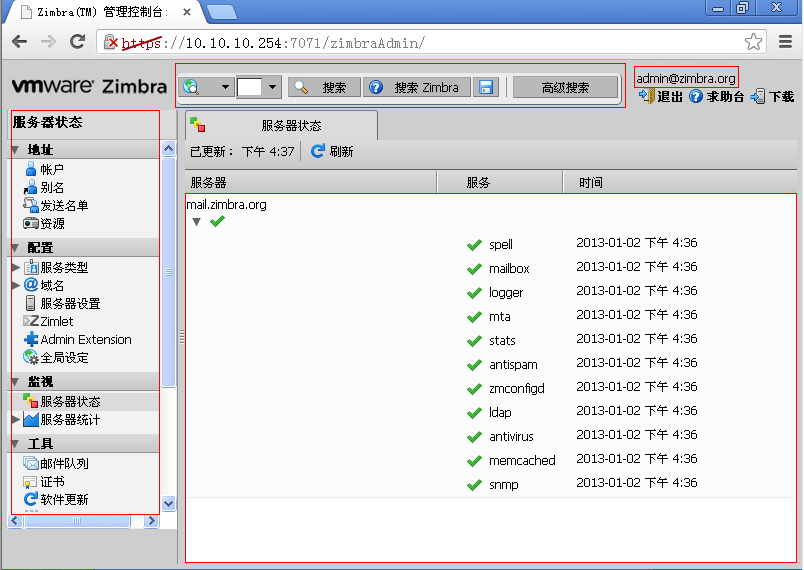Open Zimlet item in 配置 section
This screenshot has width=804, height=570.
pos(48,321)
